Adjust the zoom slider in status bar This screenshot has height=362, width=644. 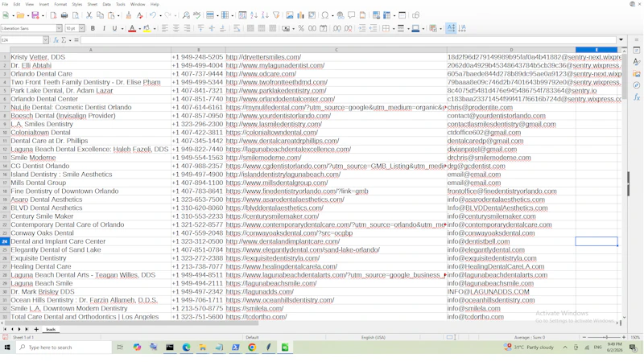coord(606,337)
